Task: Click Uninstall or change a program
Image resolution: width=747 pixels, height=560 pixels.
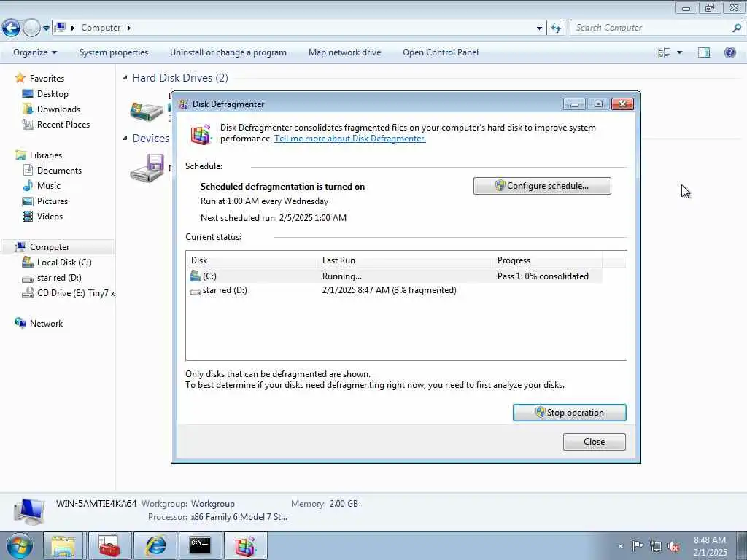Action: point(228,52)
